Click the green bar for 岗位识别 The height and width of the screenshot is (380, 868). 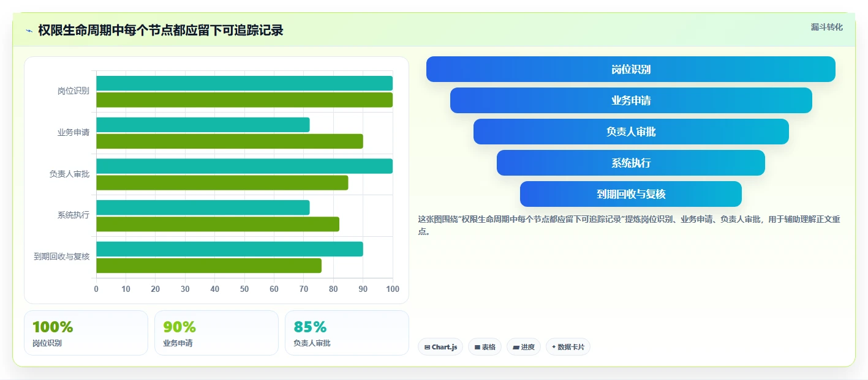(244, 100)
